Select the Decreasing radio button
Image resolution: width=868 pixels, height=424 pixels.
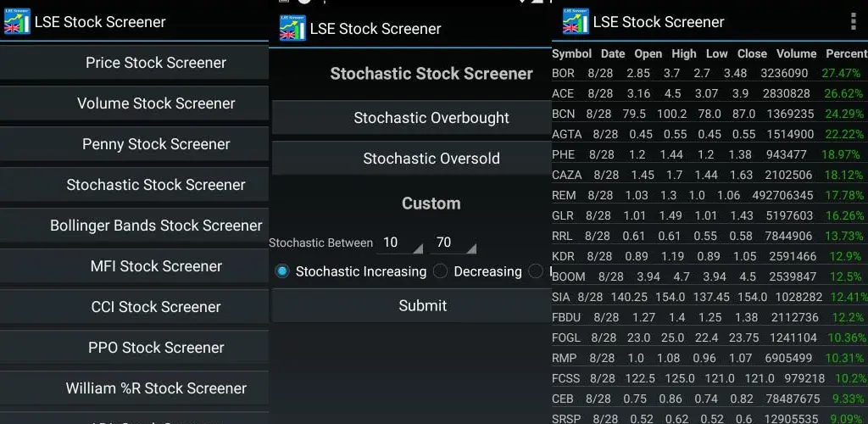(x=440, y=271)
